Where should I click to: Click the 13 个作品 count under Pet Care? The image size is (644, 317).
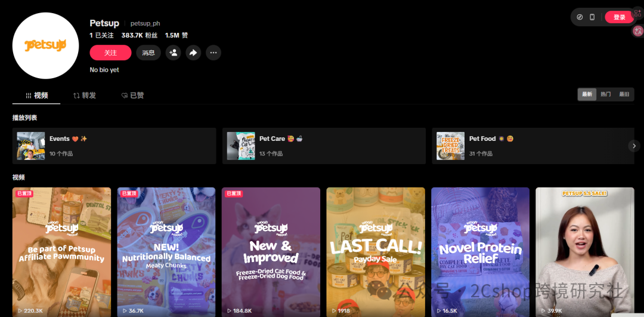click(271, 154)
